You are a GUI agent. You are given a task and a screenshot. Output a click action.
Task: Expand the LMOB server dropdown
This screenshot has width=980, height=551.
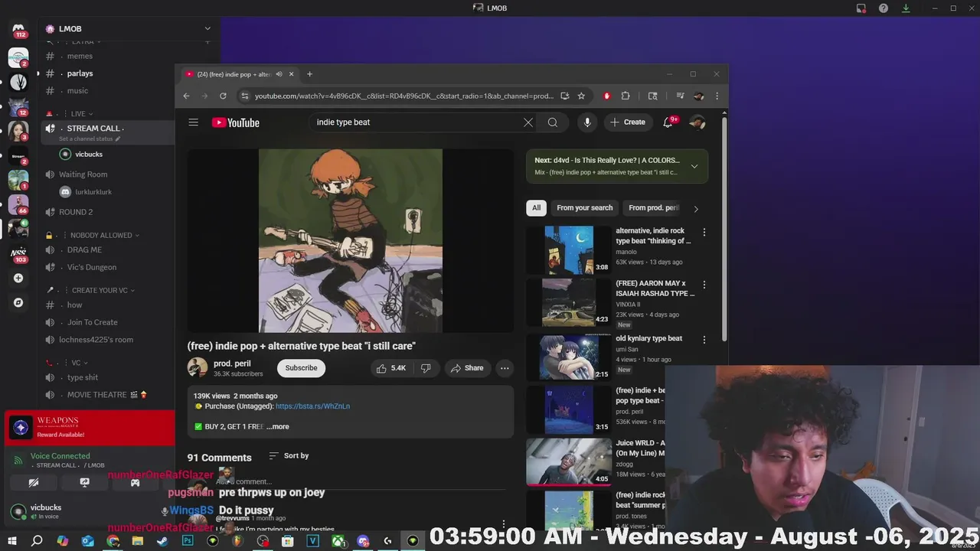coord(207,29)
